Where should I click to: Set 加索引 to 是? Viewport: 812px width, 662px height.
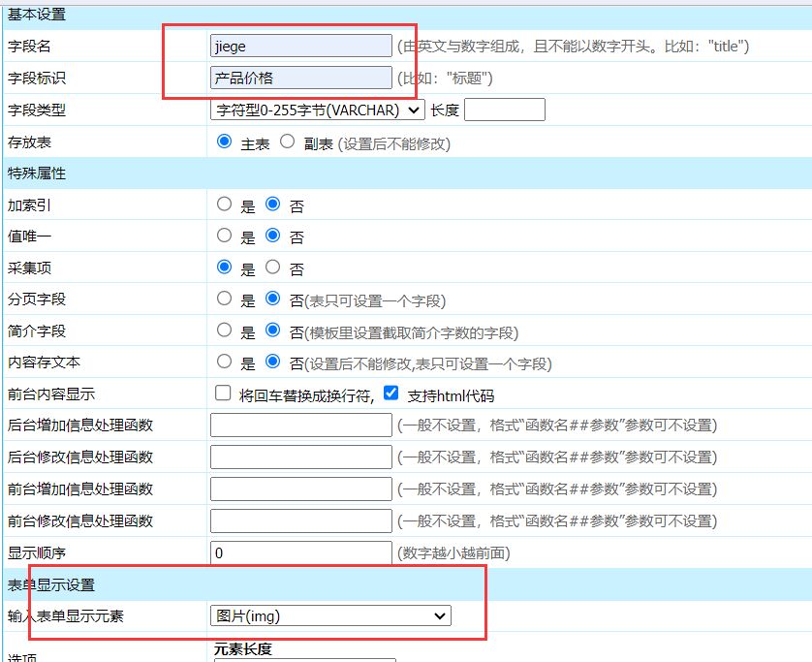225,205
